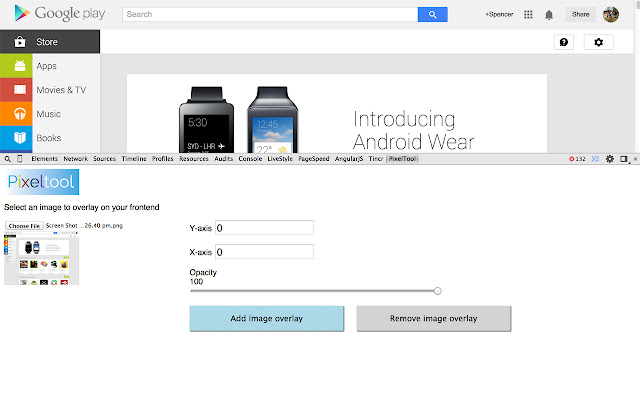Click the uploaded screenshot thumbnail preview

click(42, 258)
